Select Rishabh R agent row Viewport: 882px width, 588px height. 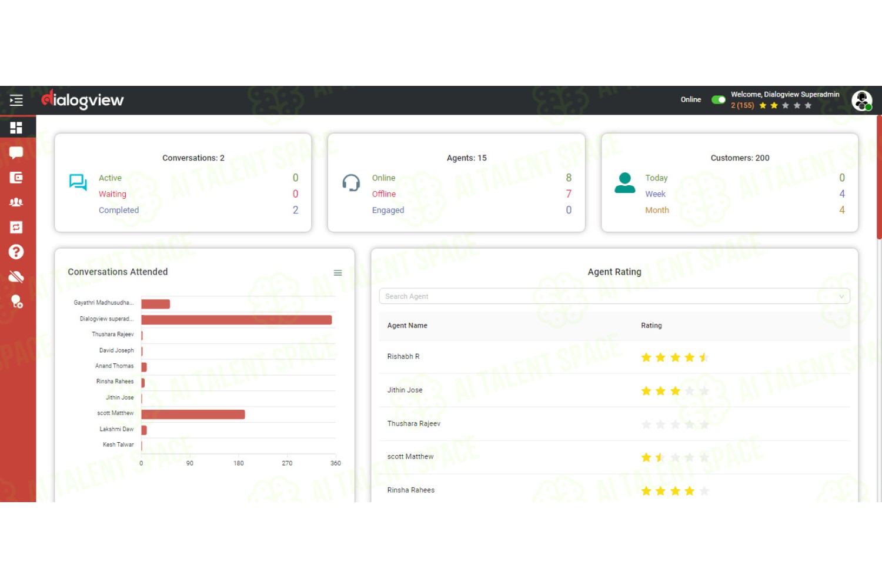pos(614,357)
